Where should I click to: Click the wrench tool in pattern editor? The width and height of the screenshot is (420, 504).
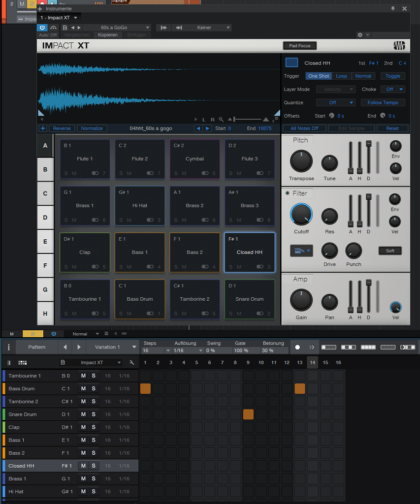pyautogui.click(x=131, y=363)
